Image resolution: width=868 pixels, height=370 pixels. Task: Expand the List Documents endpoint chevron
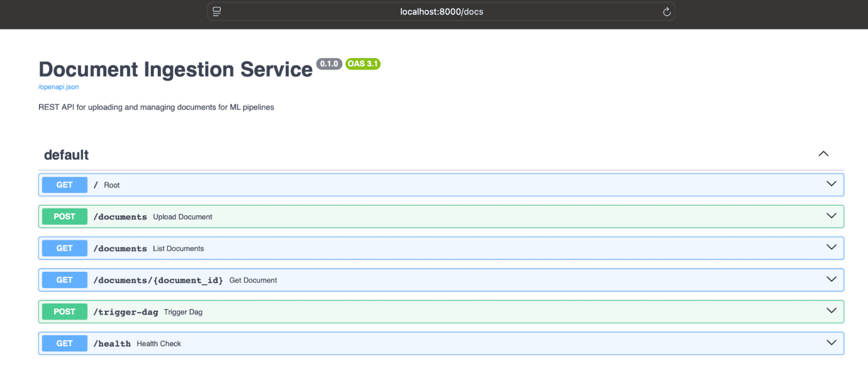(x=831, y=247)
